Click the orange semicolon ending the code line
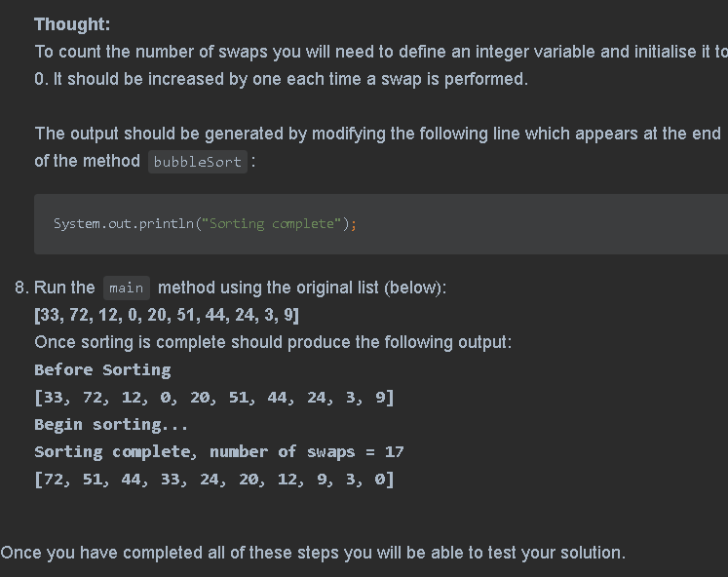This screenshot has width=728, height=577. coord(354,225)
